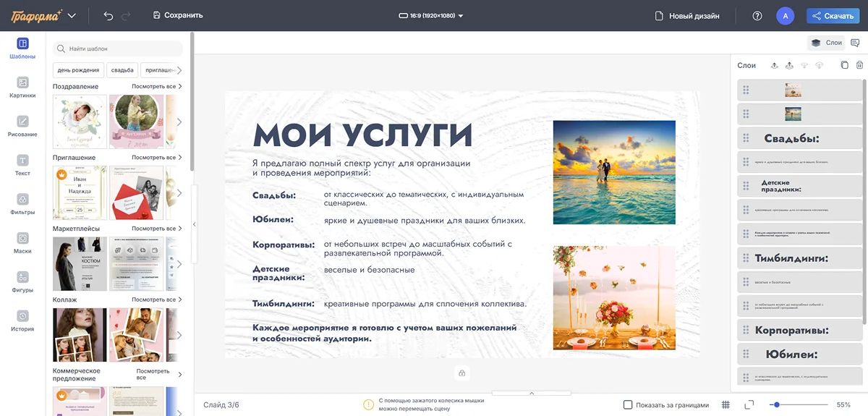
Task: Collapse the templates side panel
Action: 194,224
